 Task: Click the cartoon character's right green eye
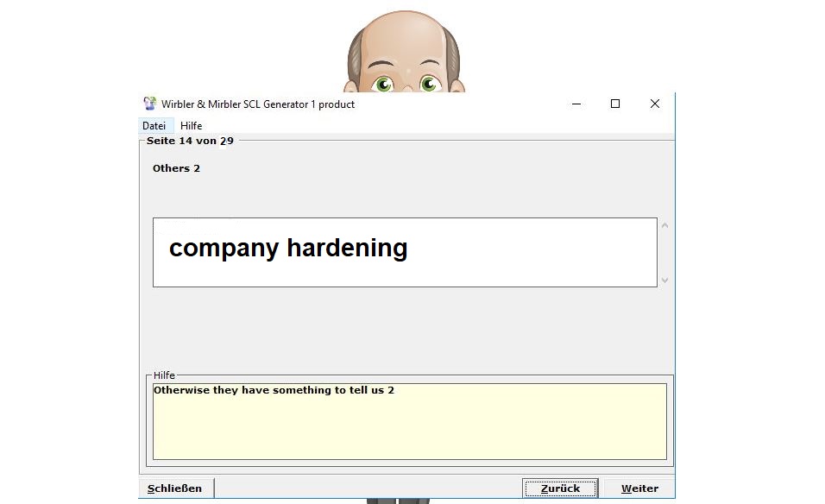[x=429, y=84]
